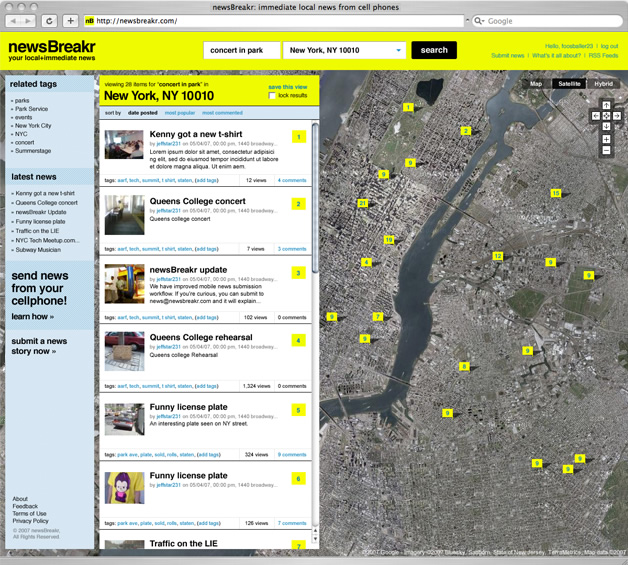Sort results by most commented
628x565 pixels.
click(x=222, y=113)
